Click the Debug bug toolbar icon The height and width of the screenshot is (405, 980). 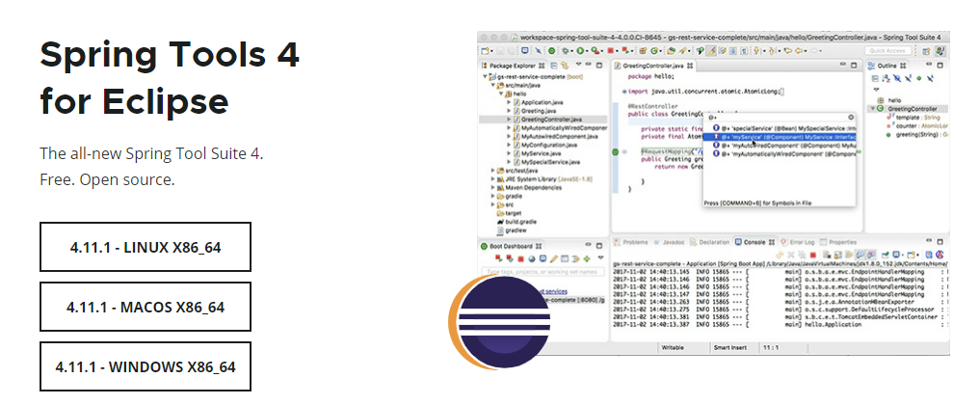point(566,51)
